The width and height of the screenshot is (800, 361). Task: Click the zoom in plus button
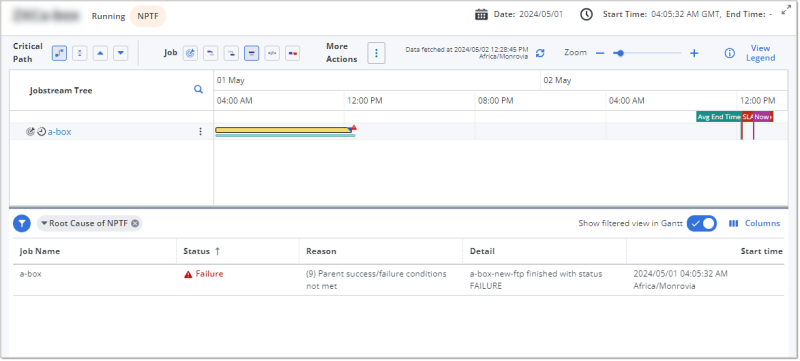pyautogui.click(x=694, y=53)
